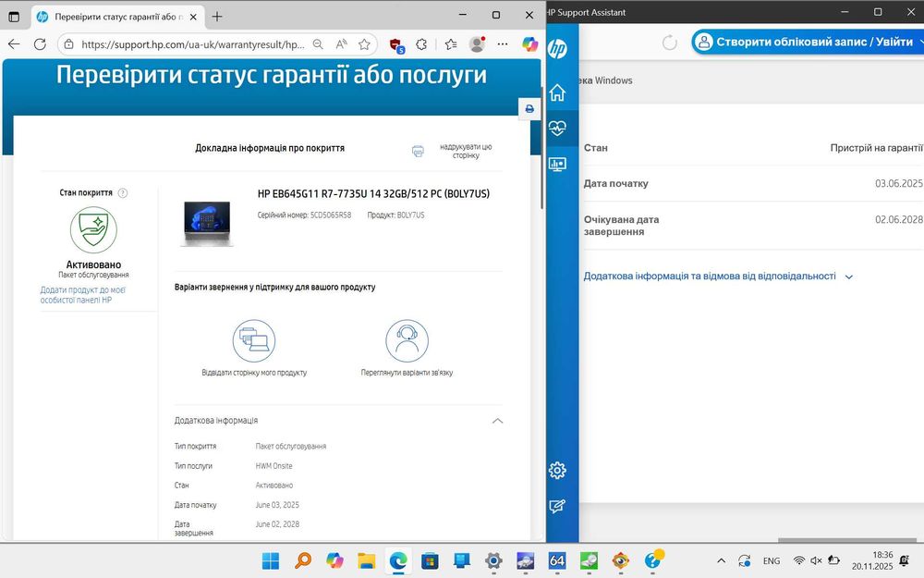Viewport: 924px width, 578px height.
Task: Open HP Support Assistant settings gear
Action: [557, 470]
